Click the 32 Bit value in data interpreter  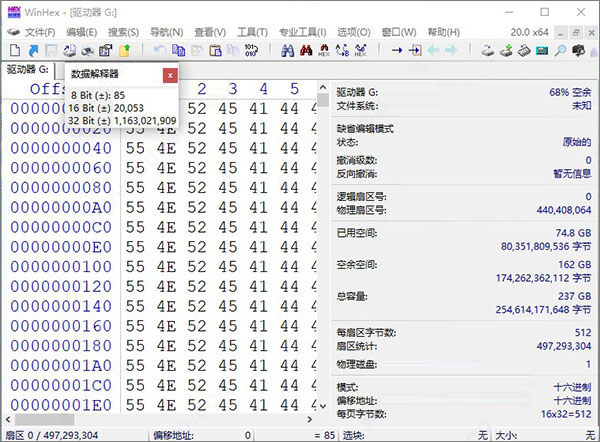(123, 120)
